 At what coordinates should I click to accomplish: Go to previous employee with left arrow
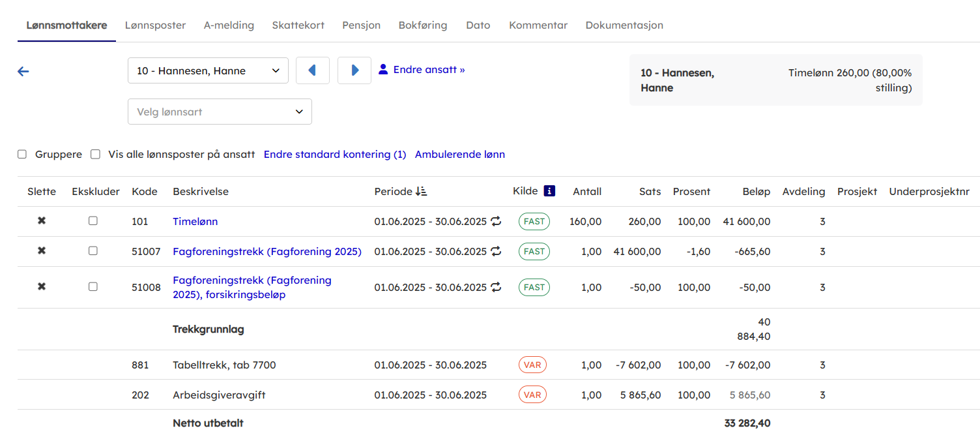(312, 70)
